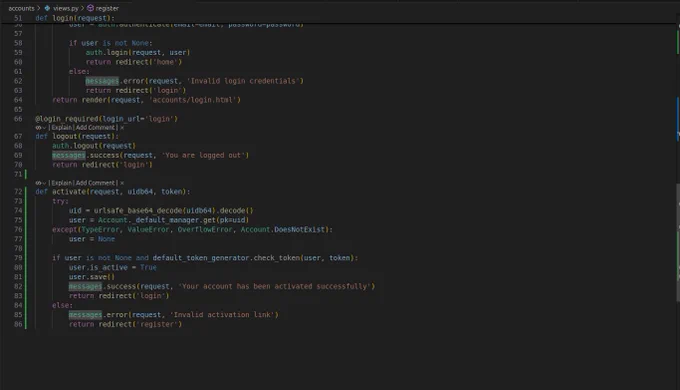
Task: Click Add Comment above the logout function
Action: point(95,128)
